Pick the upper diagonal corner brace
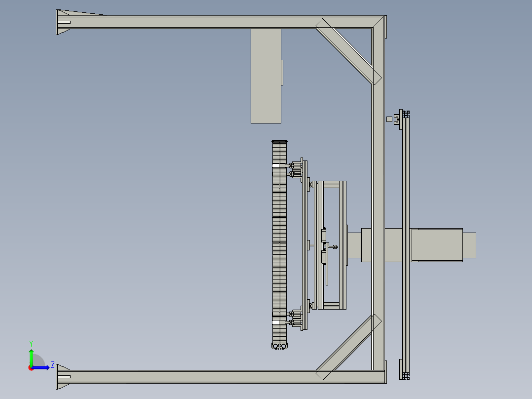This screenshot has width=532, height=399. pyautogui.click(x=348, y=52)
